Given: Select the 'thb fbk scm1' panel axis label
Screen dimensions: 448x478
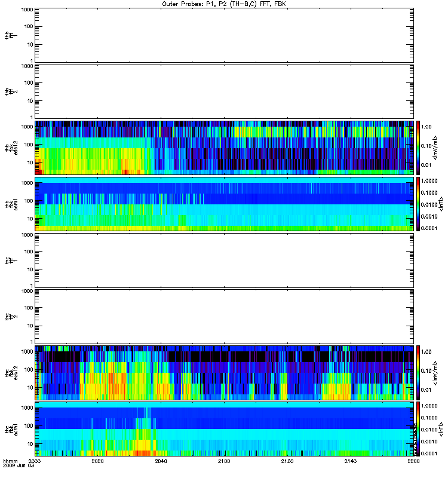Looking at the screenshot, I should point(11,204).
